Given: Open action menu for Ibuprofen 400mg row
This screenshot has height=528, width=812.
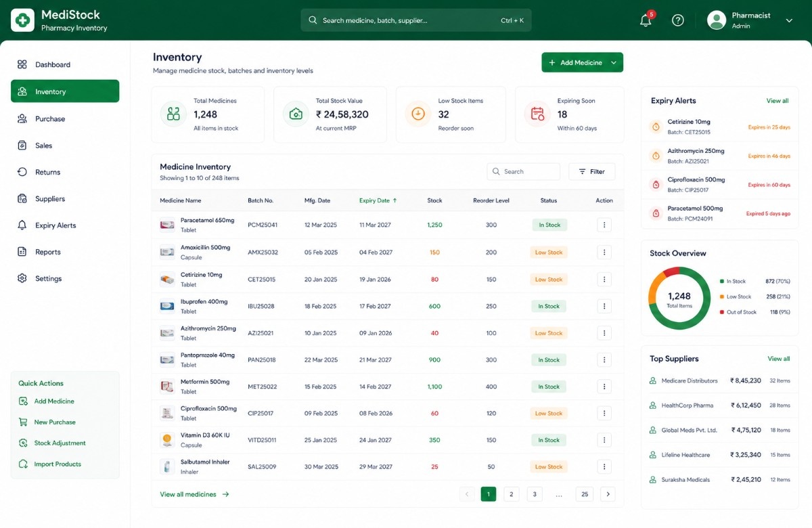Looking at the screenshot, I should [604, 306].
